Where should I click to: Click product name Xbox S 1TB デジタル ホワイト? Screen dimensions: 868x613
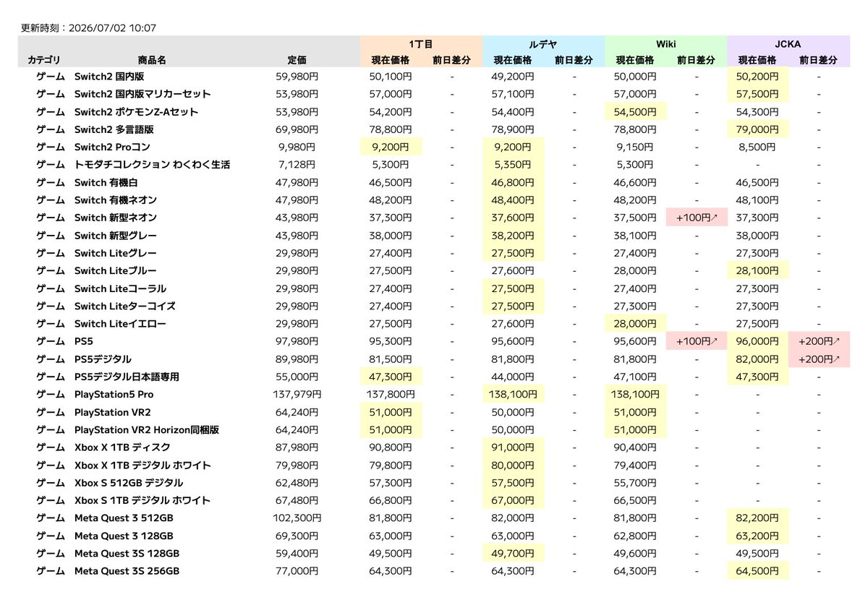coord(142,501)
